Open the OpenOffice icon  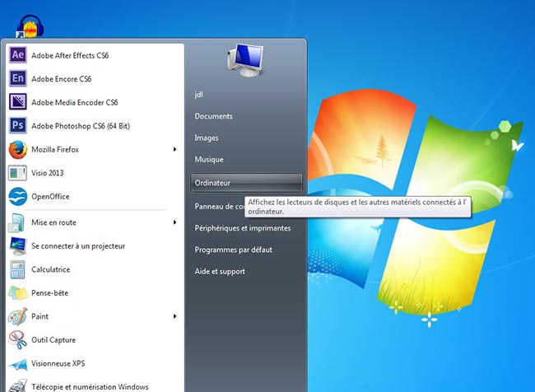click(18, 196)
